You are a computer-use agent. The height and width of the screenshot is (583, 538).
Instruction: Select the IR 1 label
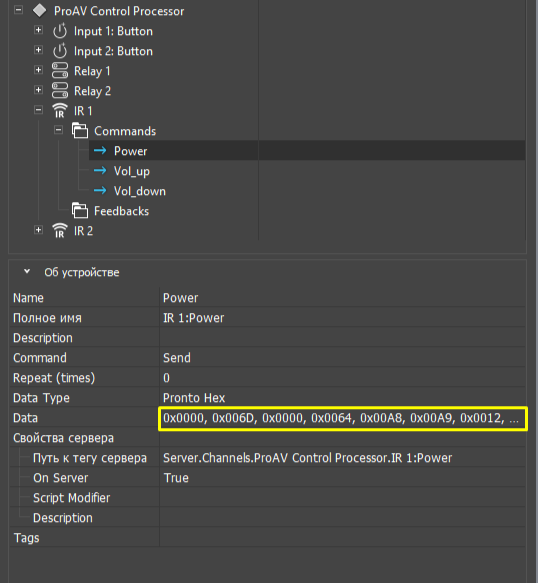83,111
